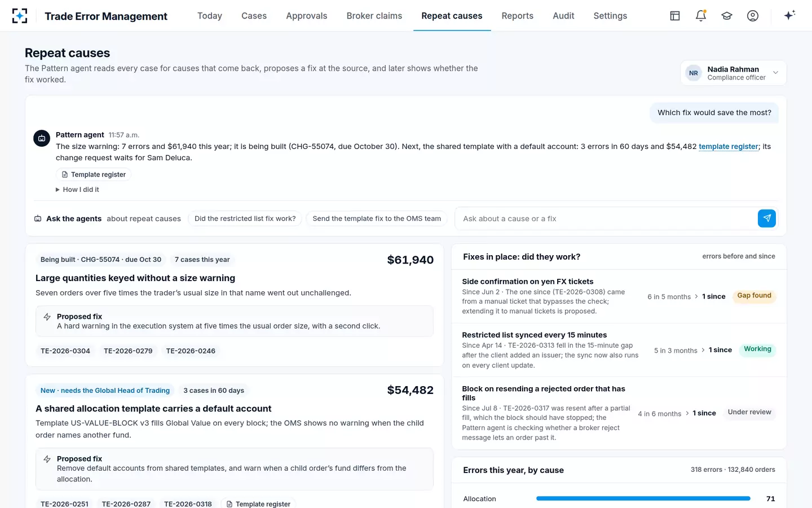Click the Working status badge
Screen dimensions: 812x508
(x=757, y=349)
